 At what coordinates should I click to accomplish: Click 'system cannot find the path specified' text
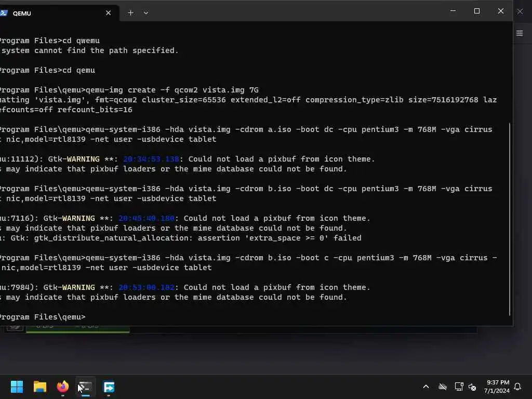(89, 50)
